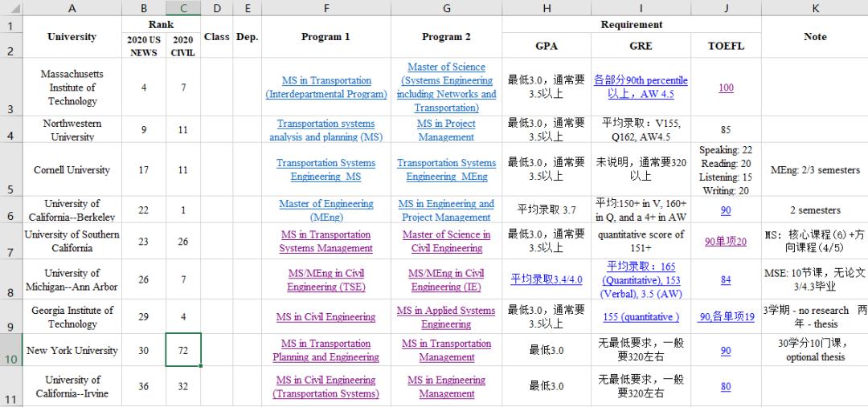Screen dimensions: 868x407
Task: Open Cornell Transportation Systems Engineering MS link
Action: [x=326, y=169]
